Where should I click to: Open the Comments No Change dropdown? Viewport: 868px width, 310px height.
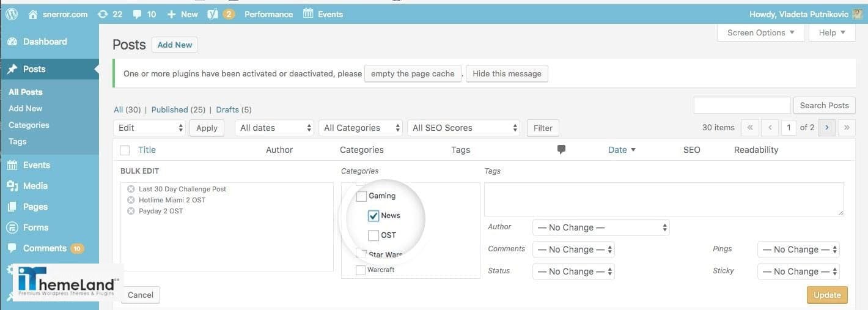(x=573, y=249)
